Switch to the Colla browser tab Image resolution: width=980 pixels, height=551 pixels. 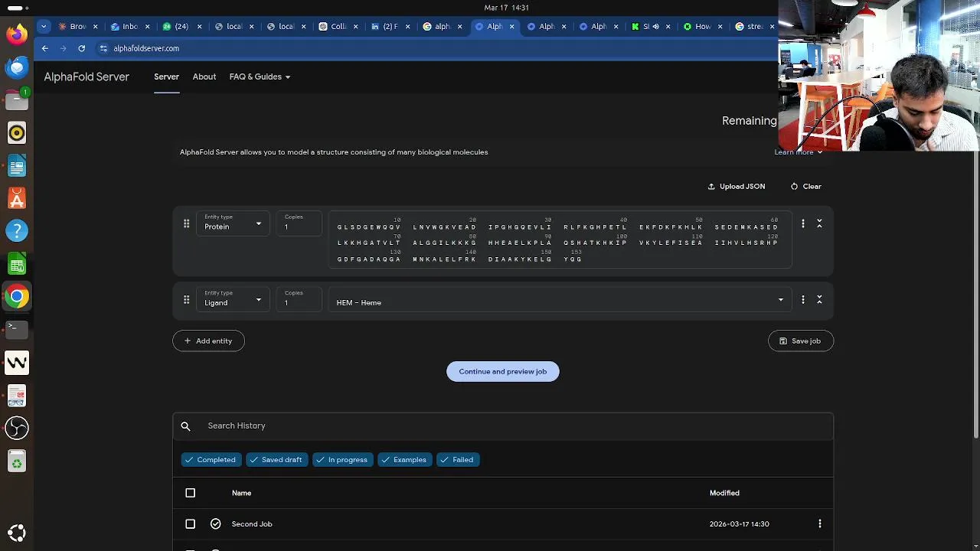tap(338, 26)
